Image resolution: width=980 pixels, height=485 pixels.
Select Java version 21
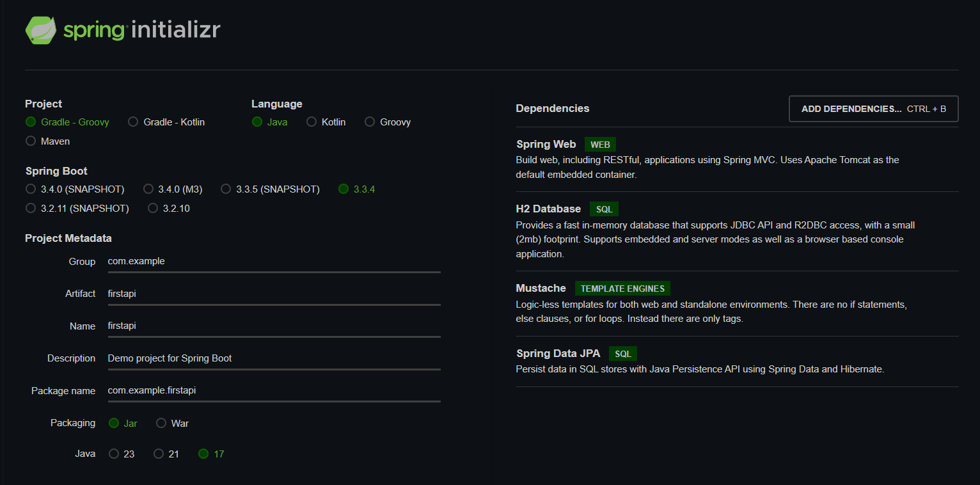[166, 454]
